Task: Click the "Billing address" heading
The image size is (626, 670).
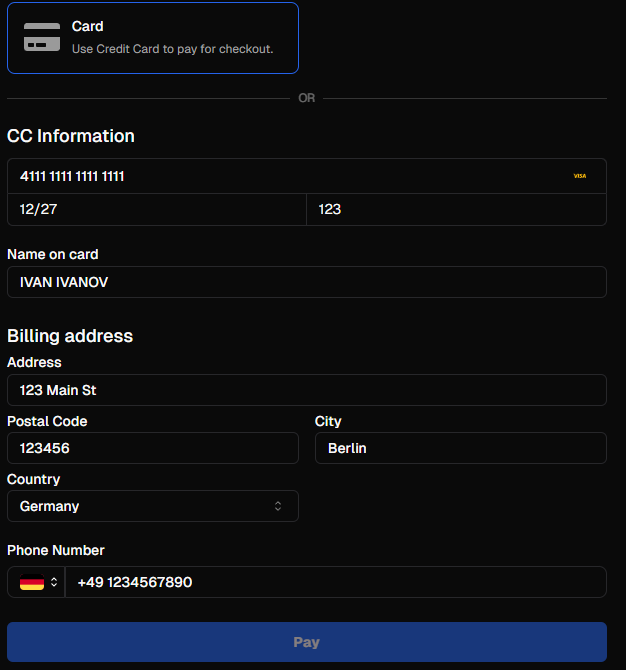Action: click(70, 336)
